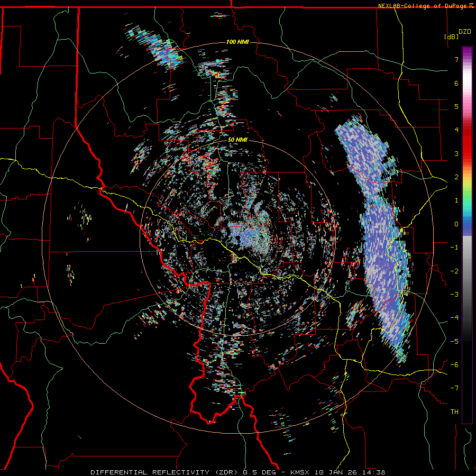This screenshot has width=476, height=476.
Task: Click the -6 value on the scale
Action: (454, 365)
